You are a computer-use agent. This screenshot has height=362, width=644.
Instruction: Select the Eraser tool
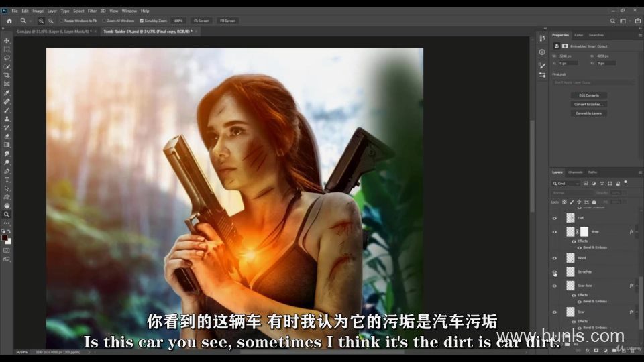[x=7, y=136]
